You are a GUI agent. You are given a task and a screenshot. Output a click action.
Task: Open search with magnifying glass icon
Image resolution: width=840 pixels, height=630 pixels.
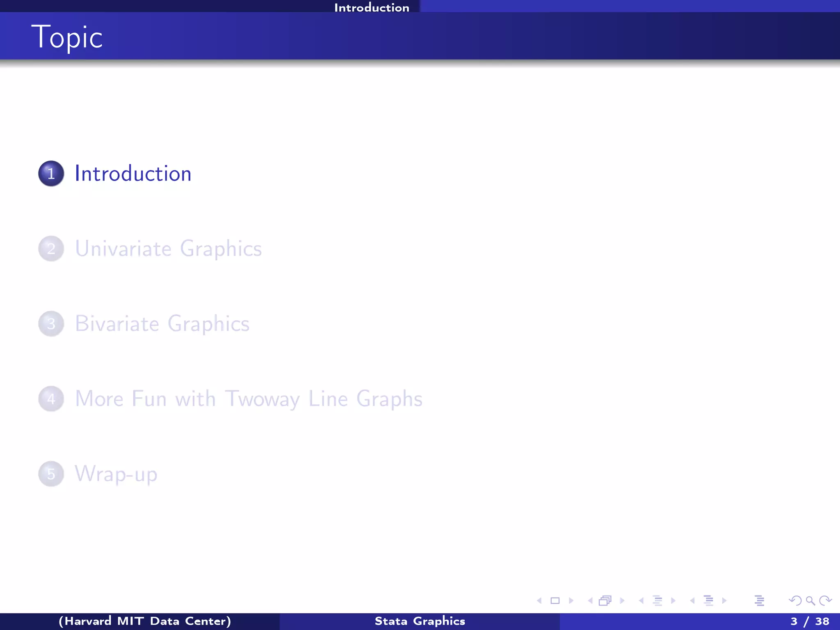tap(810, 601)
